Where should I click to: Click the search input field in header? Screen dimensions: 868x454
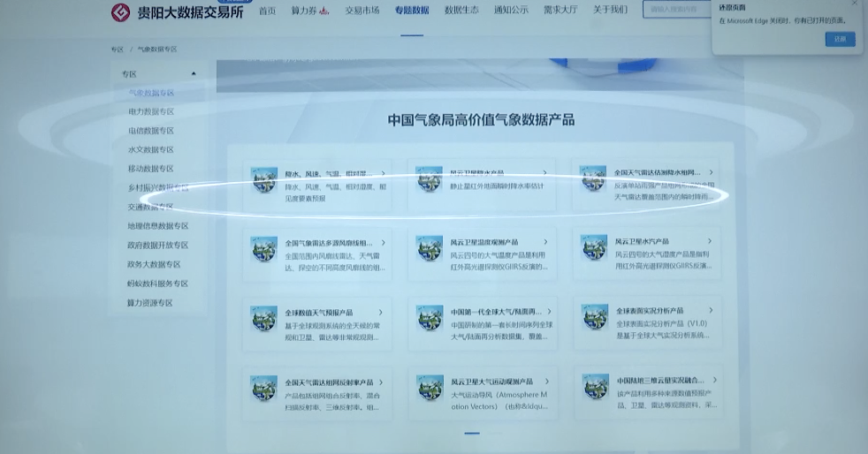(676, 11)
